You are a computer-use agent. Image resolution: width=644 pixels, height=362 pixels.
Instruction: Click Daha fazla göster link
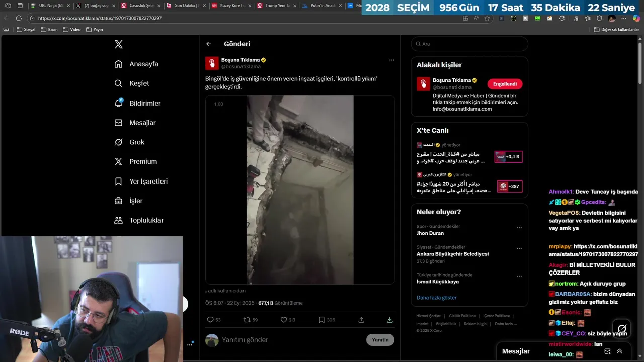click(436, 298)
